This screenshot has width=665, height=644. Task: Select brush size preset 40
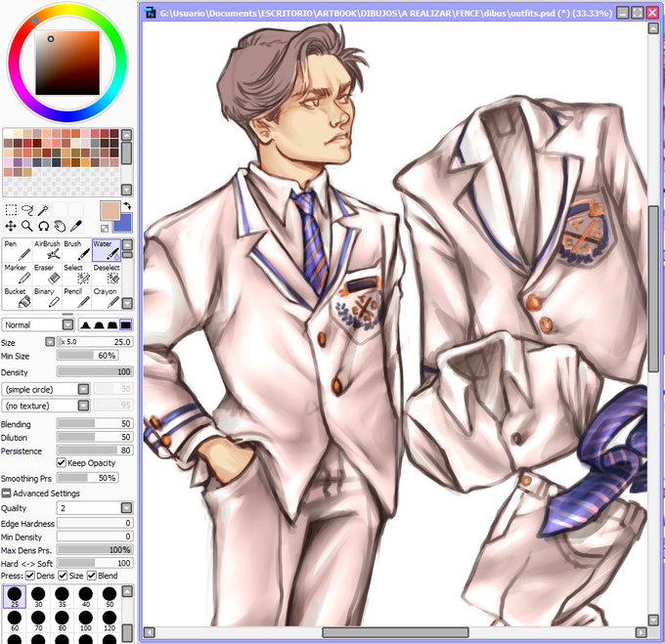point(86,596)
